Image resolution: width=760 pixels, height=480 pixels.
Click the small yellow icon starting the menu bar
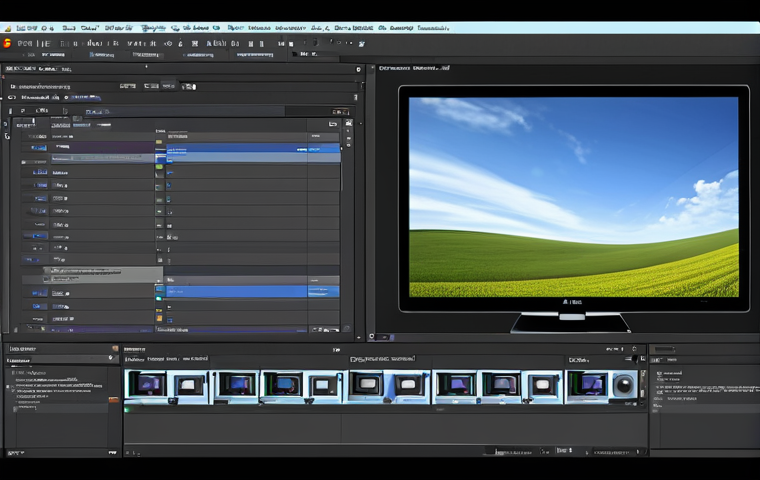[x=7, y=29]
